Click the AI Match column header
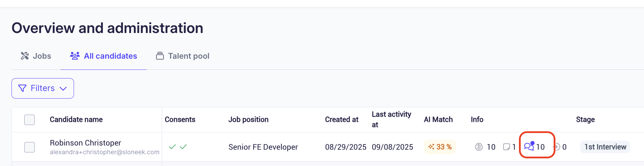The width and height of the screenshot is (644, 166). (438, 119)
